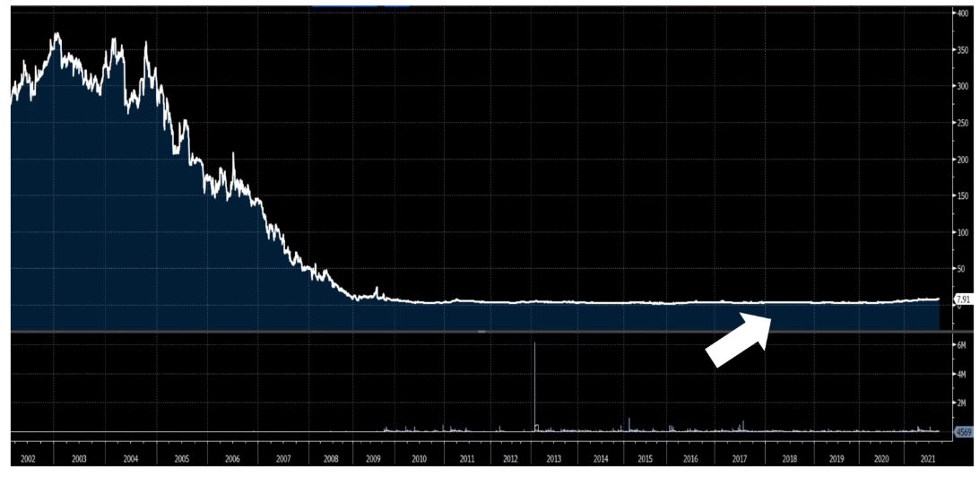Select the 2002 label on the time axis
The image size is (980, 477).
[x=26, y=459]
